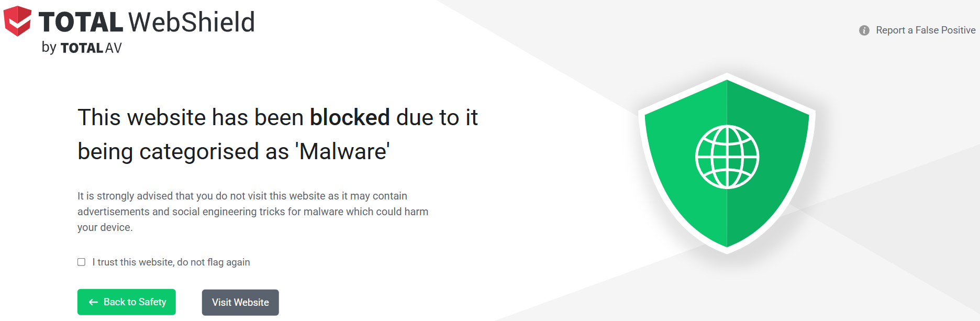Click the info icon beside Report a False Positive
Viewport: 980px width, 321px height.
tap(864, 30)
